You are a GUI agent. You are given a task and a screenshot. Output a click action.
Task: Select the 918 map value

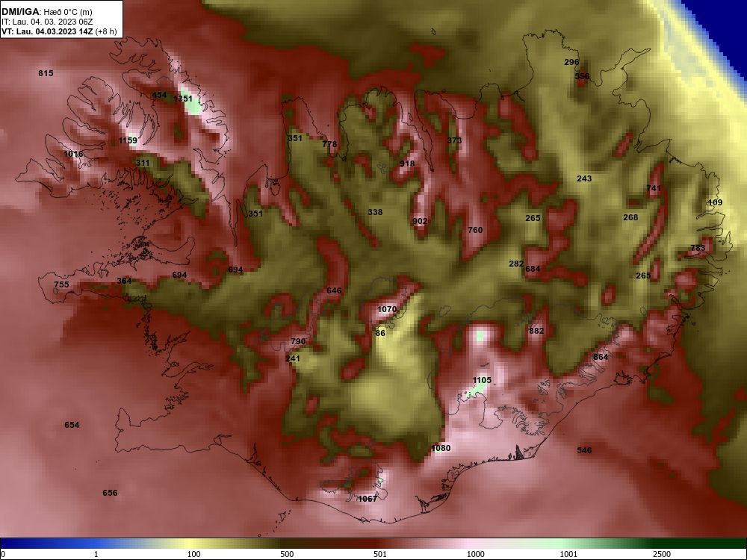[x=407, y=164]
